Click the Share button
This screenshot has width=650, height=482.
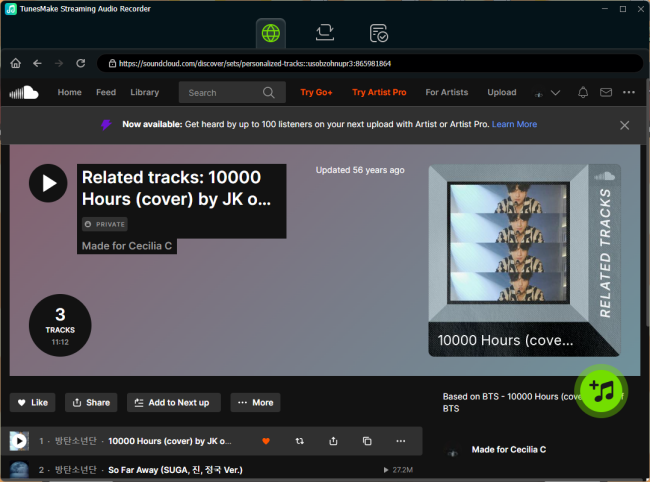(x=91, y=402)
